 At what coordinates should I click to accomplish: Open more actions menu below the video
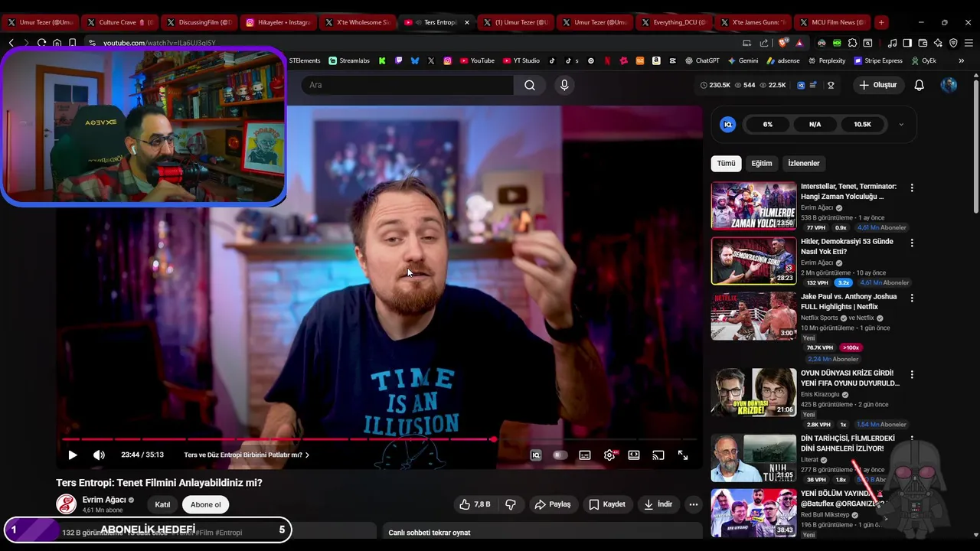click(x=694, y=504)
